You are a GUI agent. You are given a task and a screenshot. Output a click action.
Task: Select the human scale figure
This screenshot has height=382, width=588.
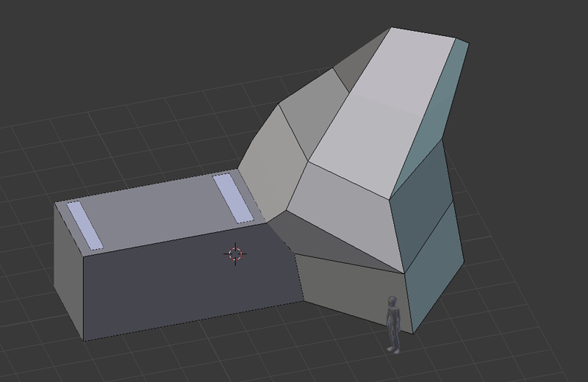393,323
